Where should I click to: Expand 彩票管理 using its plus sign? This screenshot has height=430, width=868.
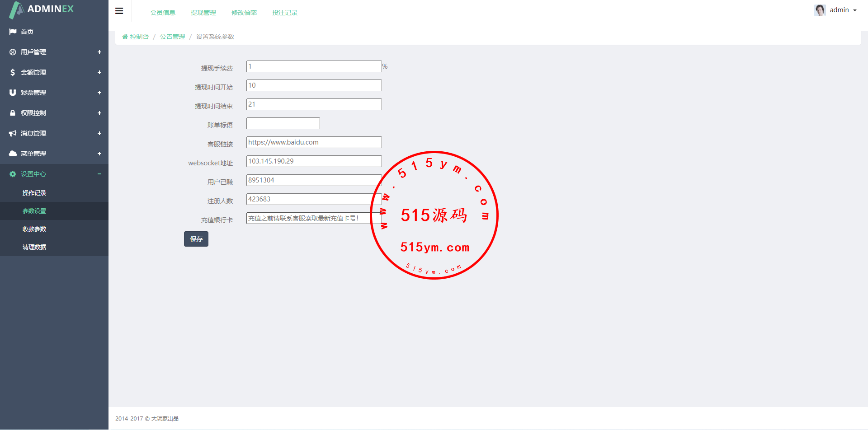pyautogui.click(x=99, y=93)
